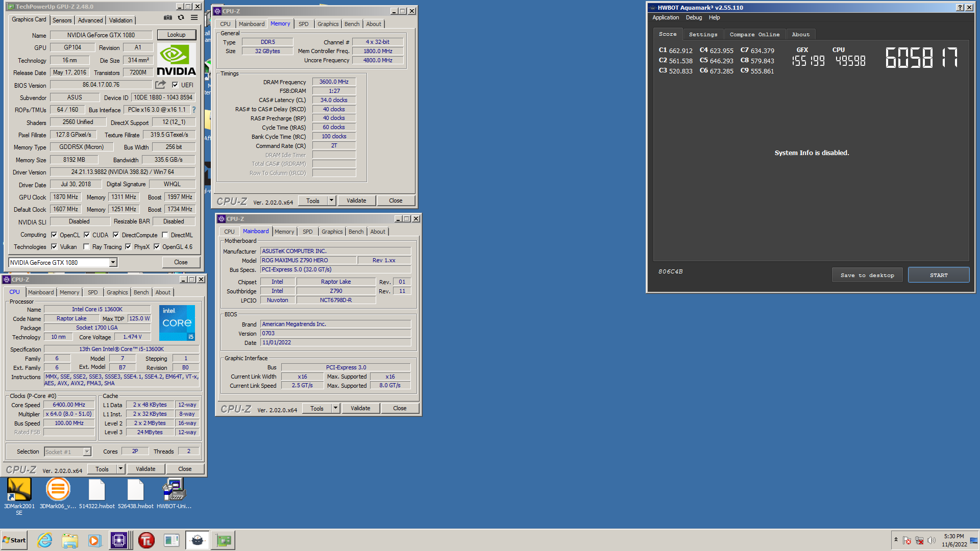Viewport: 980px width, 551px height.
Task: Open the red TL app on the taskbar
Action: pyautogui.click(x=146, y=540)
